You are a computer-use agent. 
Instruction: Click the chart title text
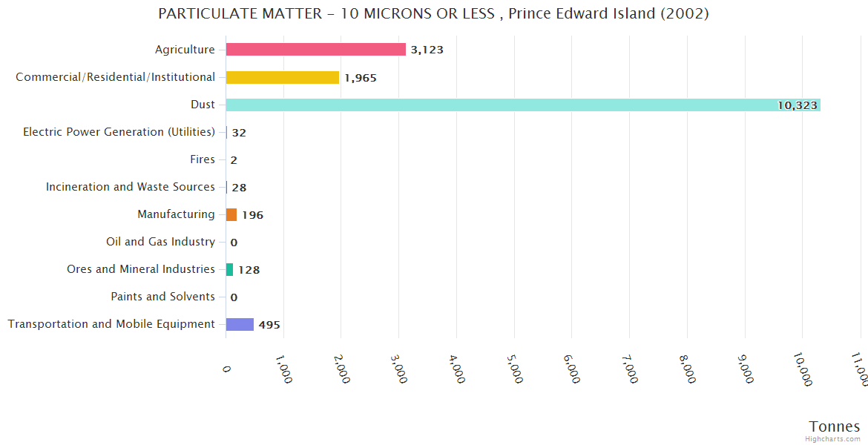pyautogui.click(x=433, y=14)
